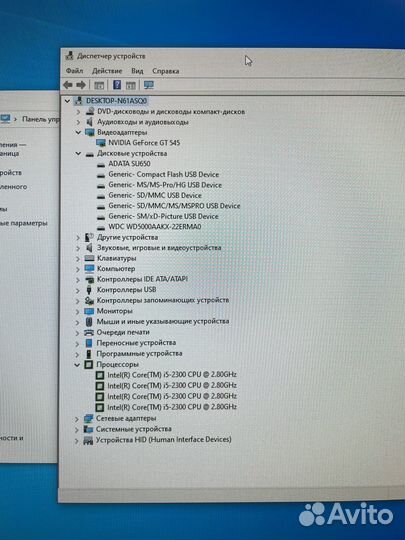Select Generic- Compact Flash USB Device

[164, 174]
